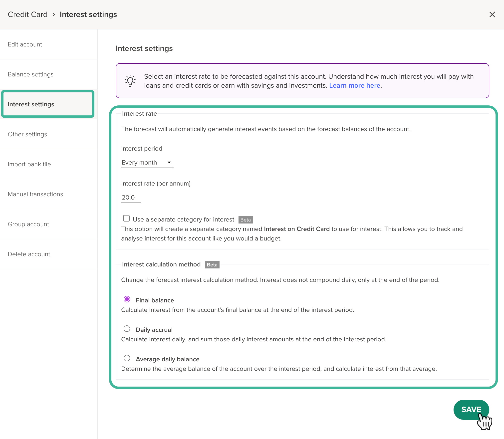Close the Interest settings dialog
The width and height of the screenshot is (504, 439).
(492, 14)
